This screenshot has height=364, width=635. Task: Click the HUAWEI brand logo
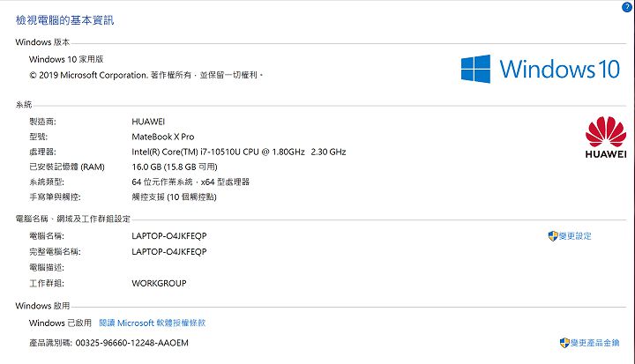[x=606, y=137]
